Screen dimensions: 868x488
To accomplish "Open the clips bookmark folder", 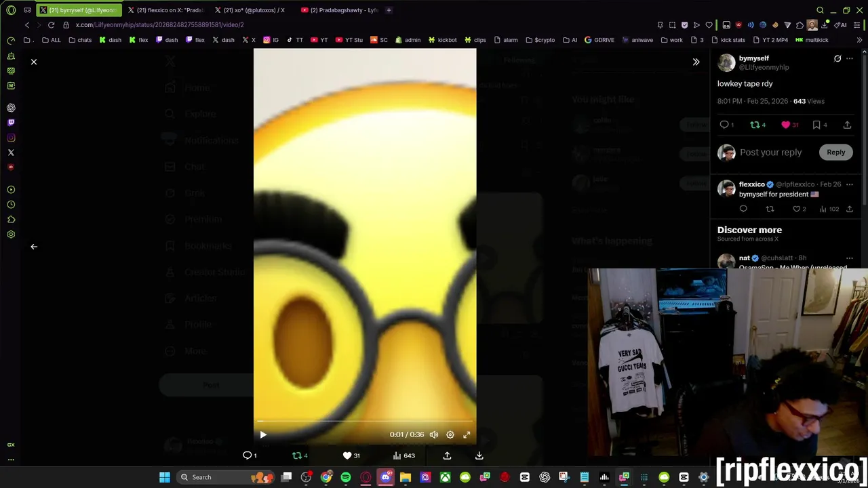I will (475, 40).
